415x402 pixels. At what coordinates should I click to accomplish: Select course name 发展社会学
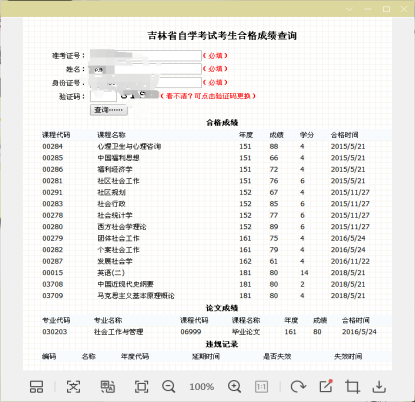pos(115,261)
